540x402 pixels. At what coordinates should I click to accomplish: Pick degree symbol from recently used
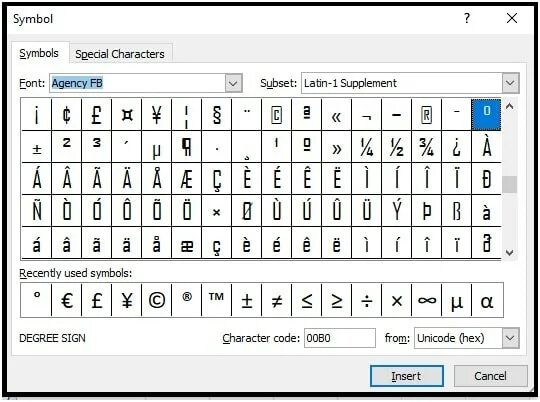coord(37,300)
